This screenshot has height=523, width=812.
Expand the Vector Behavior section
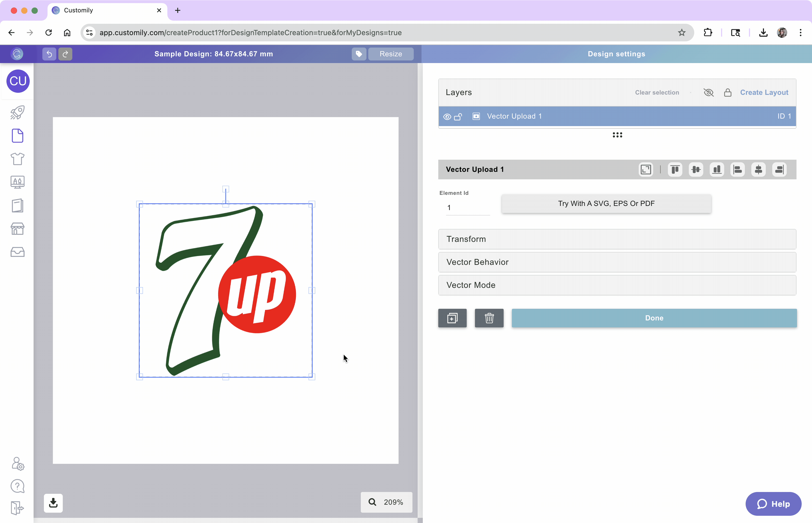pyautogui.click(x=617, y=262)
